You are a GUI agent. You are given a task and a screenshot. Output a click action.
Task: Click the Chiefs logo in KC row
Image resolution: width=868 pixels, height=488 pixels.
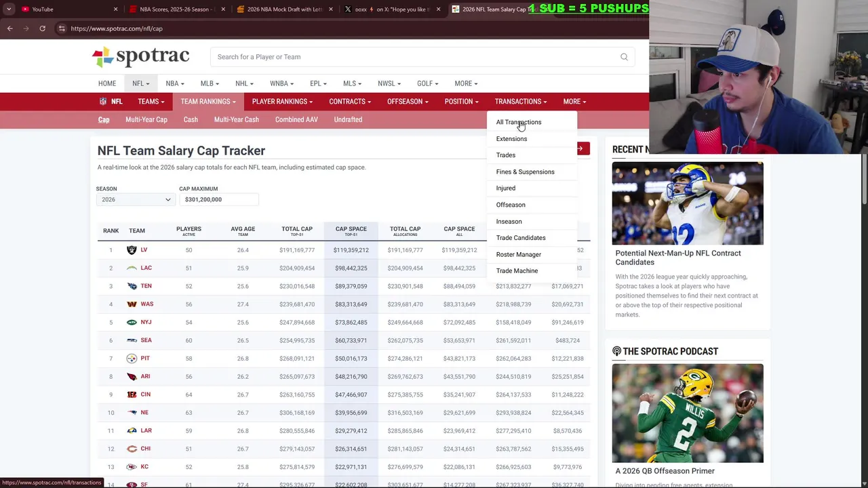(x=132, y=467)
